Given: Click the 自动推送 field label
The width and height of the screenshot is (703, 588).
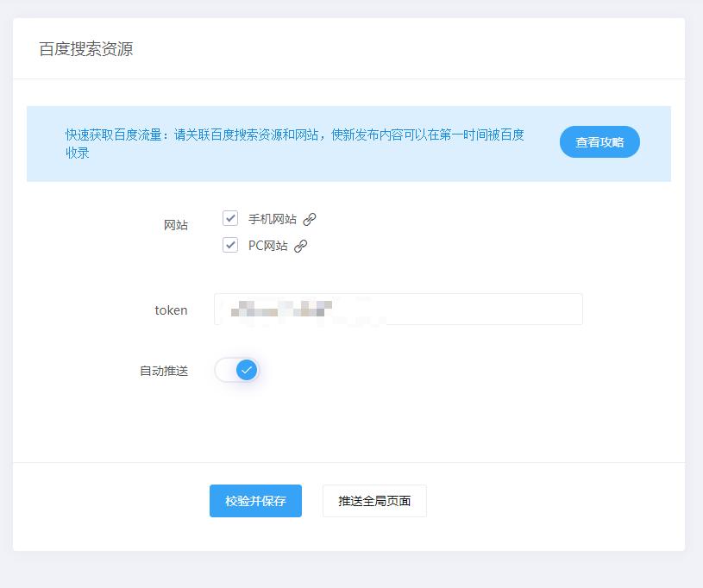Looking at the screenshot, I should pyautogui.click(x=163, y=369).
